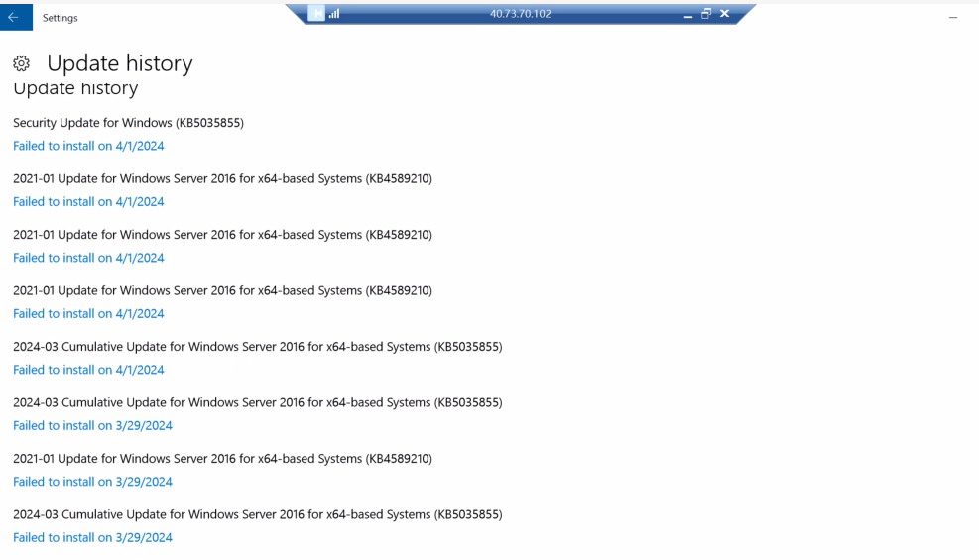Click the Settings window title text
This screenshot has width=979, height=560.
(60, 18)
